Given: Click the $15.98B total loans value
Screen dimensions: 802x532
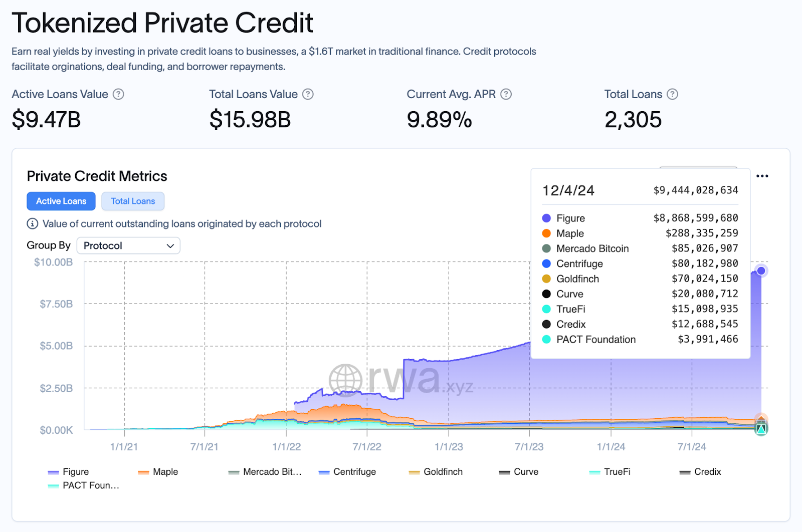Looking at the screenshot, I should pos(250,120).
